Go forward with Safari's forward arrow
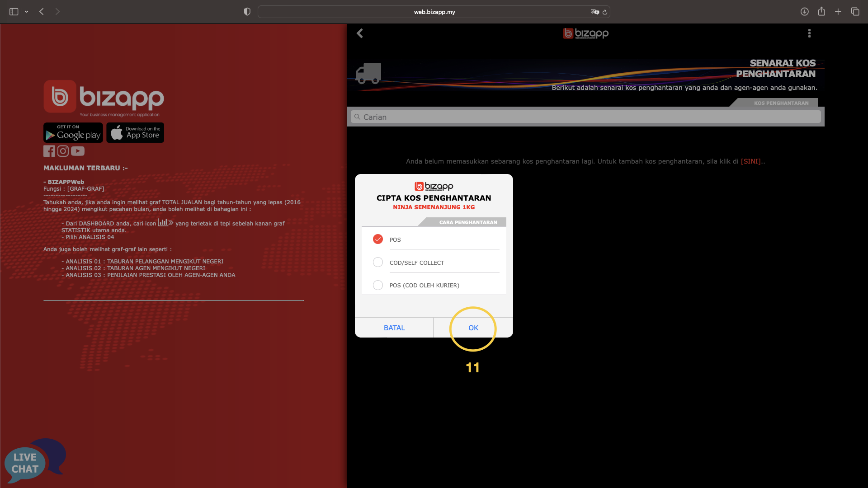The width and height of the screenshot is (868, 488). 57,12
